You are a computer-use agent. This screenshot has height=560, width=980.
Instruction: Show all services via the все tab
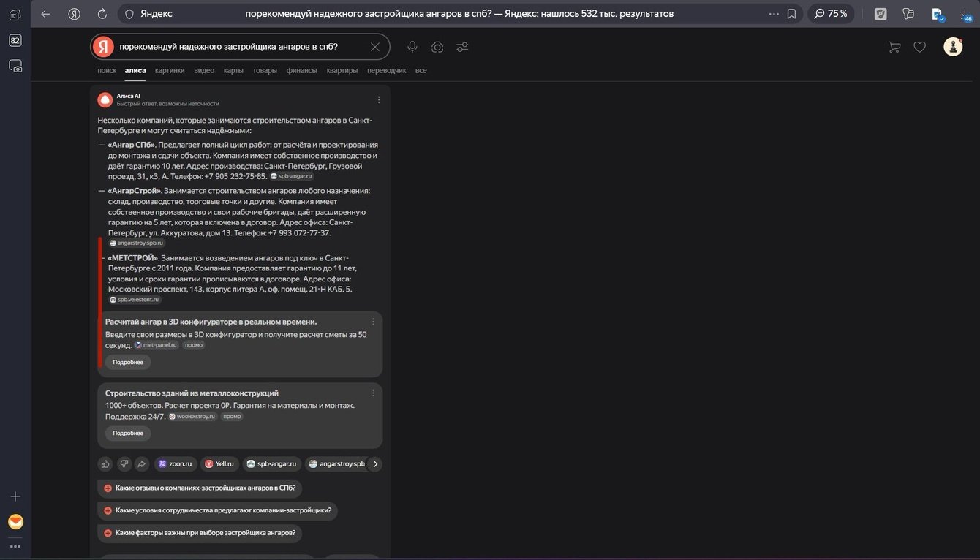pyautogui.click(x=421, y=70)
